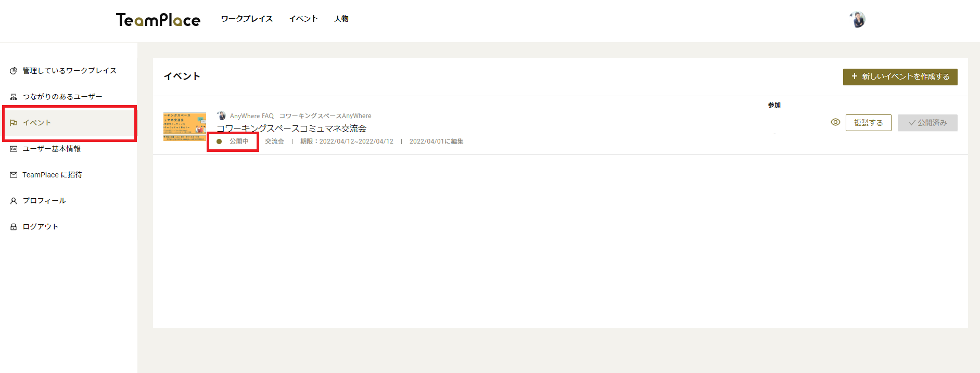Select イベント in the sidebar
The image size is (980, 373).
69,123
